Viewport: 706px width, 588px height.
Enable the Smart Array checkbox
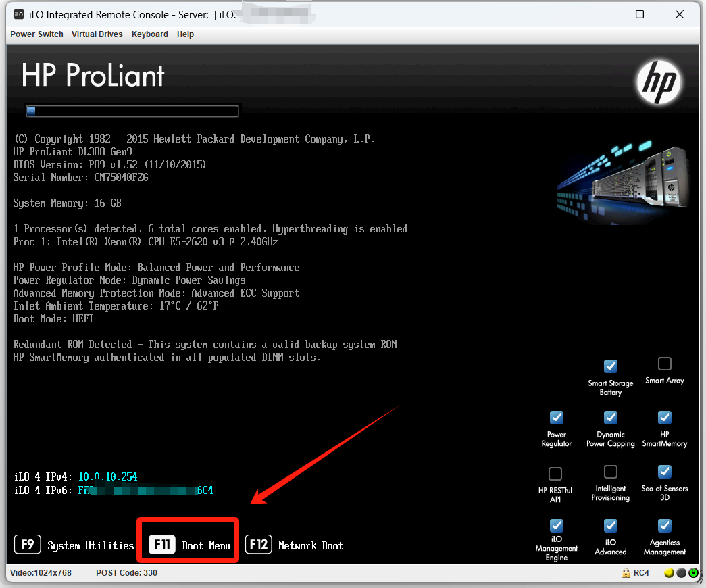click(x=664, y=364)
